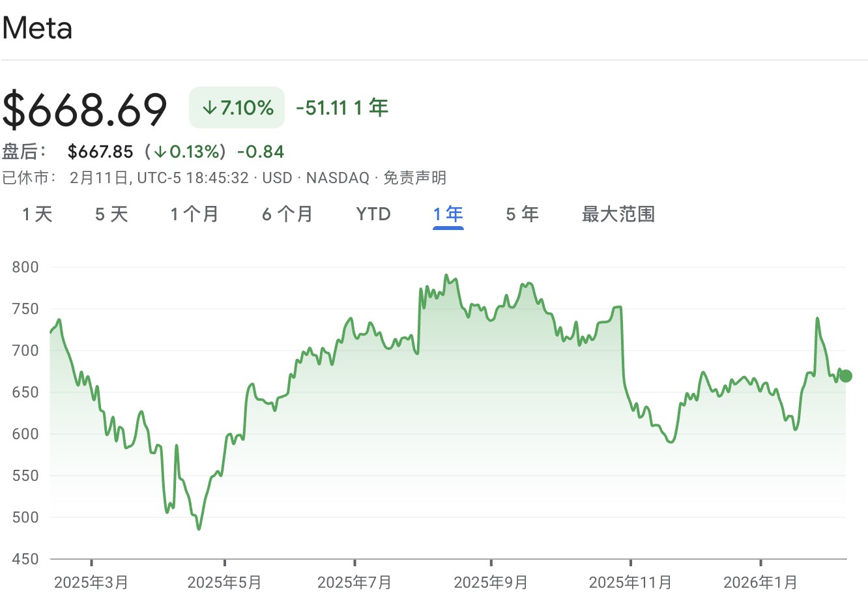Click the 免责声明 disclaimer link
Image resolution: width=868 pixels, height=606 pixels.
tap(414, 178)
